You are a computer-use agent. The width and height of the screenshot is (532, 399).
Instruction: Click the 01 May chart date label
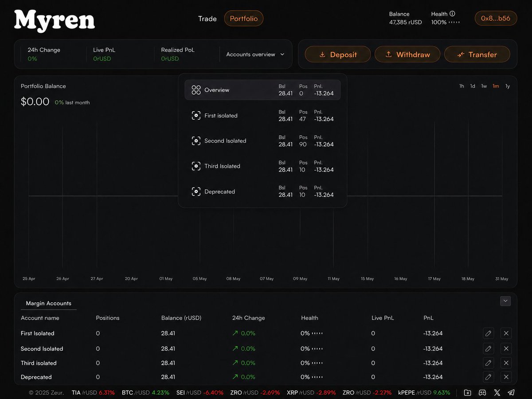166,279
